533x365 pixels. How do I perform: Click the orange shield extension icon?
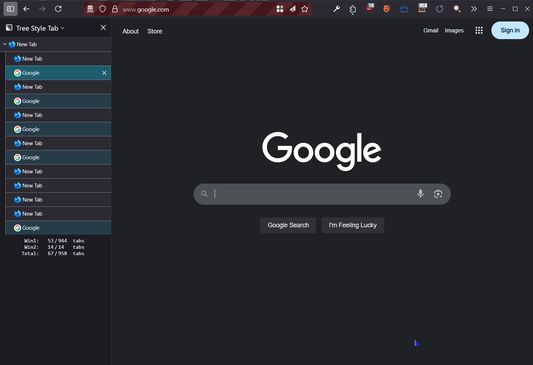(386, 9)
